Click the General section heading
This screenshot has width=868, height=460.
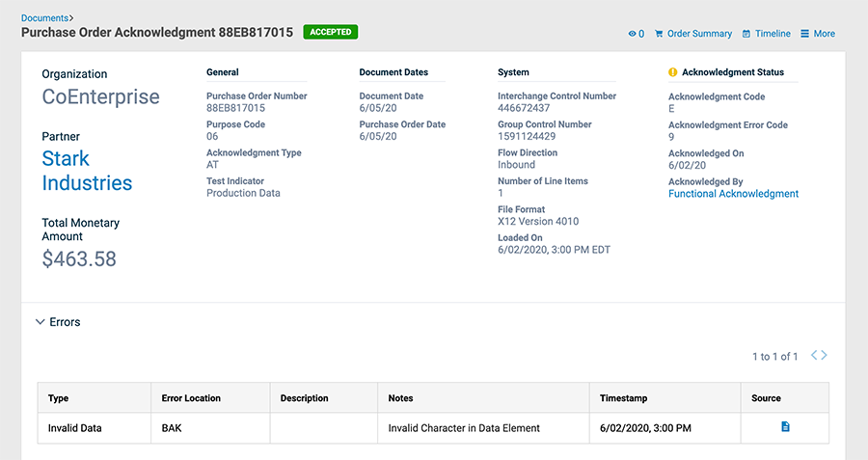[223, 72]
